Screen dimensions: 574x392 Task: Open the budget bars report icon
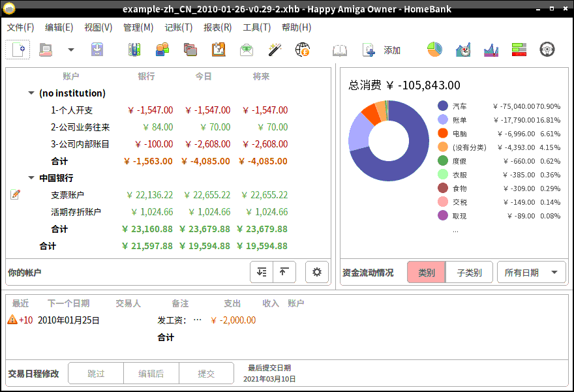[x=519, y=50]
